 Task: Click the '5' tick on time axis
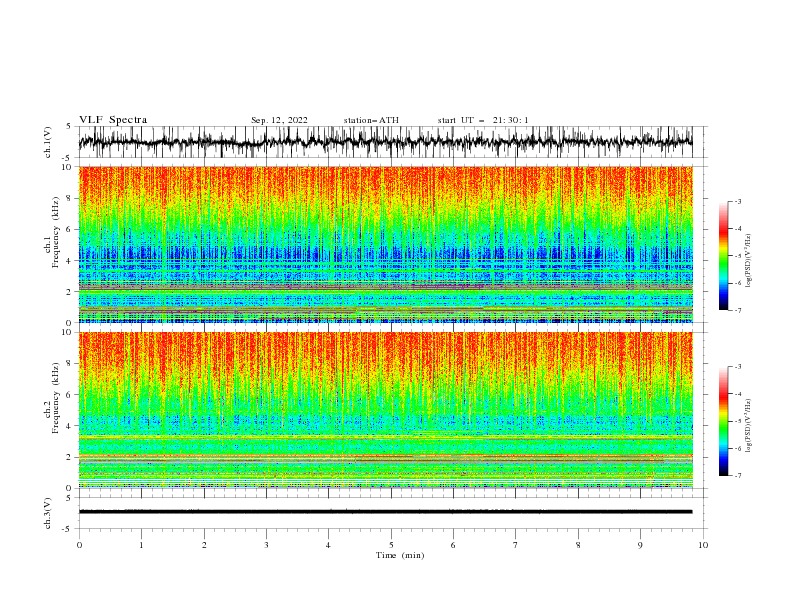391,545
